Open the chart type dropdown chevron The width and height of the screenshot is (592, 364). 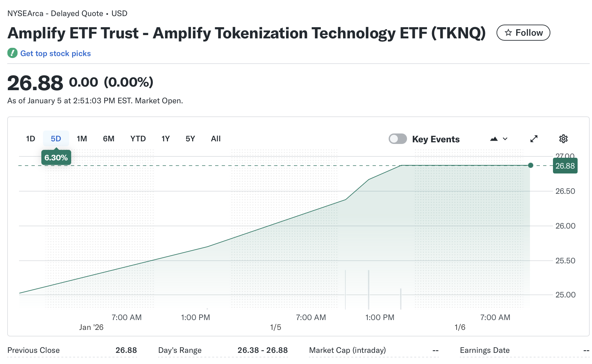(x=505, y=139)
